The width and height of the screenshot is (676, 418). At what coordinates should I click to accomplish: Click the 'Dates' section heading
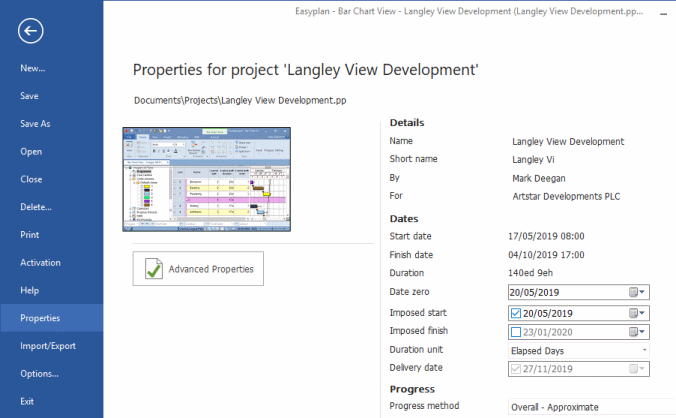click(x=404, y=219)
